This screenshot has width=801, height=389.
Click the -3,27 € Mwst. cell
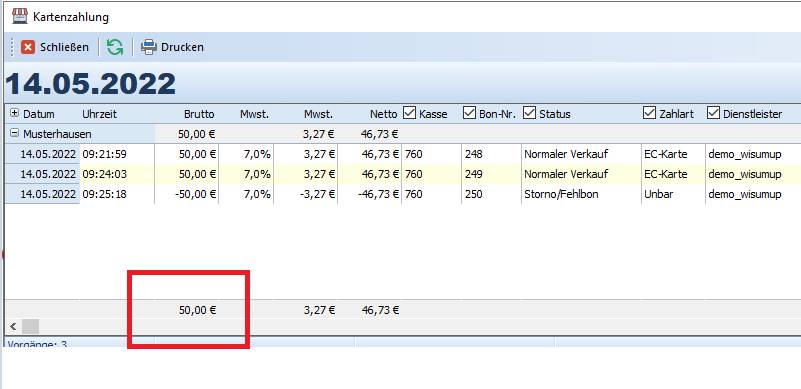point(305,194)
